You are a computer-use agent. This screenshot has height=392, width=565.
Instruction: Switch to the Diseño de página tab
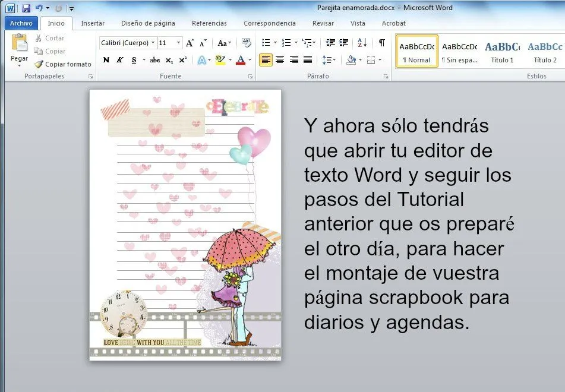pos(148,23)
